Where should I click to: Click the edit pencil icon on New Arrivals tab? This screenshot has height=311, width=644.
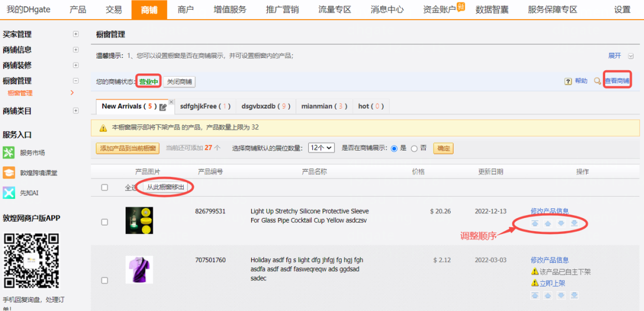tap(163, 107)
